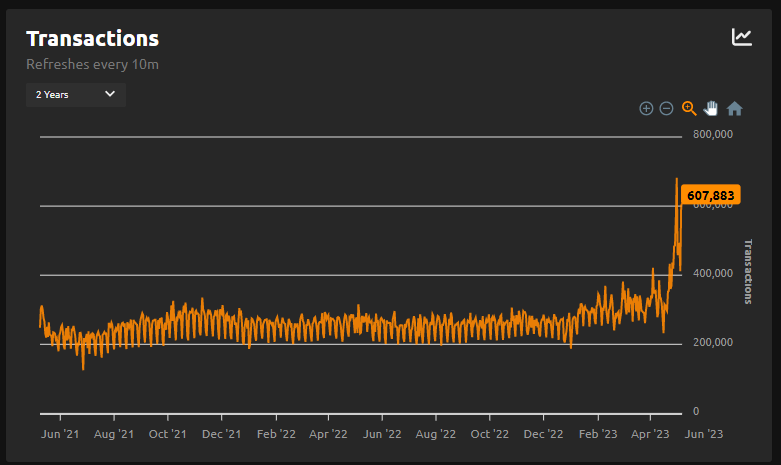Click the Oct '21 x-axis label
This screenshot has width=781, height=465.
tap(167, 434)
